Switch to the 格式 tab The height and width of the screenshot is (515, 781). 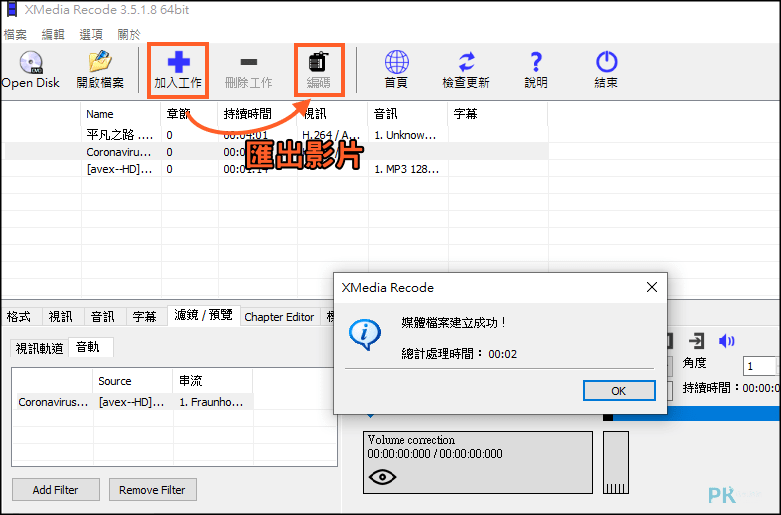point(19,316)
